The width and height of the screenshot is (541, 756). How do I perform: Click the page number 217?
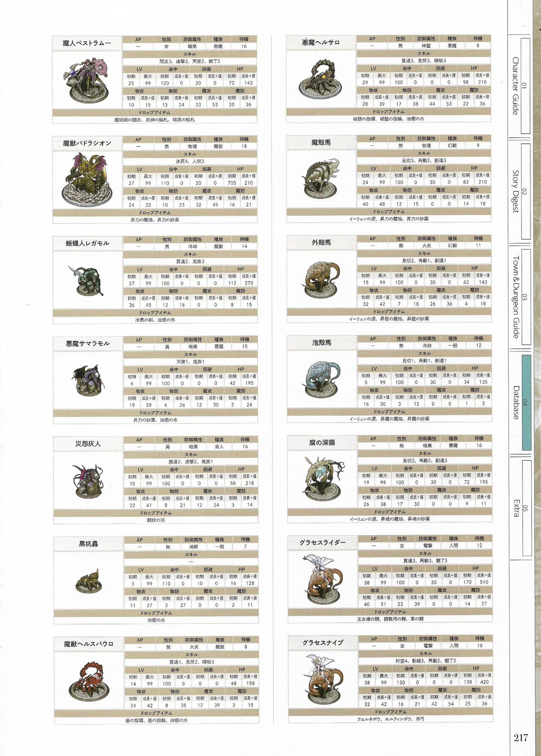(x=521, y=738)
